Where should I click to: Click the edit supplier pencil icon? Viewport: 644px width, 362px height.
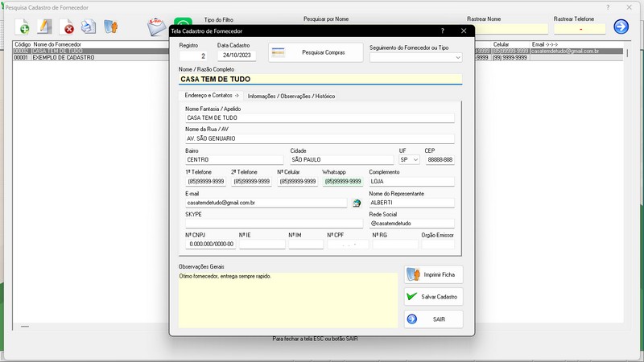[x=44, y=27]
